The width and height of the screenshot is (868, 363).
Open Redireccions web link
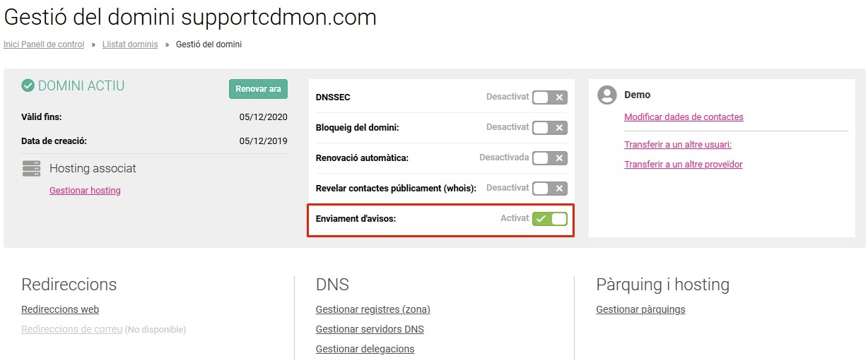pos(60,309)
